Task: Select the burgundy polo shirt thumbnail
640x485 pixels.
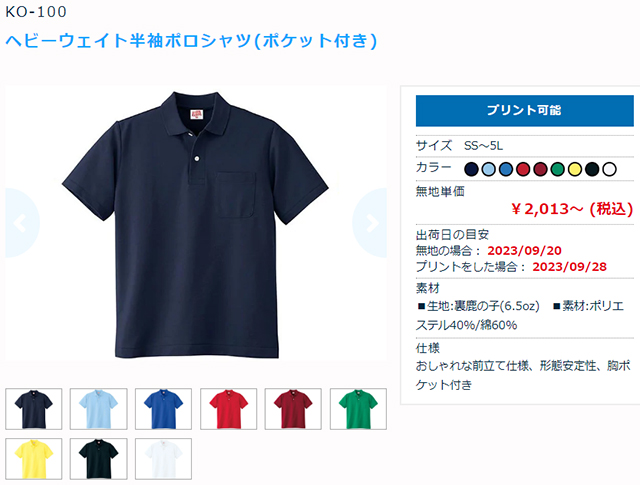Action: tap(293, 409)
